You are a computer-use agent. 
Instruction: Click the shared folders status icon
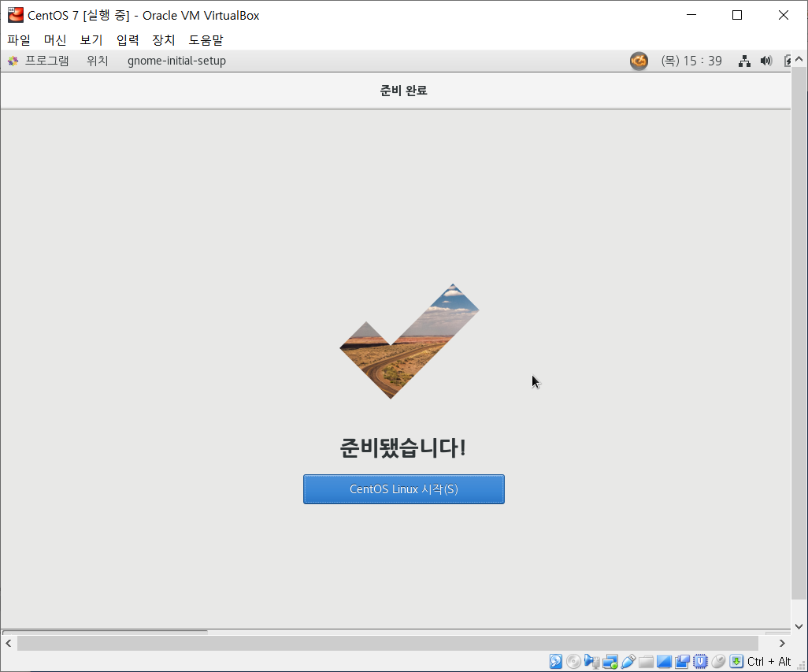click(x=647, y=661)
